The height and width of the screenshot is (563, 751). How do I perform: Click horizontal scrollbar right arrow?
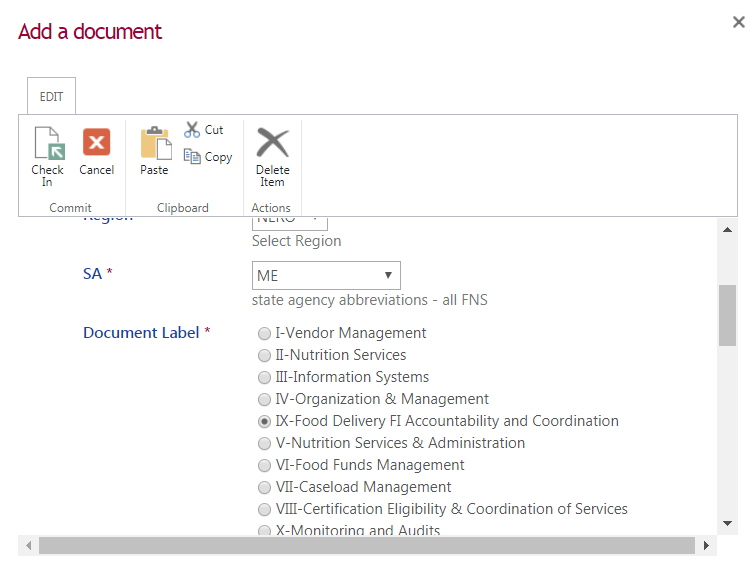tap(707, 546)
